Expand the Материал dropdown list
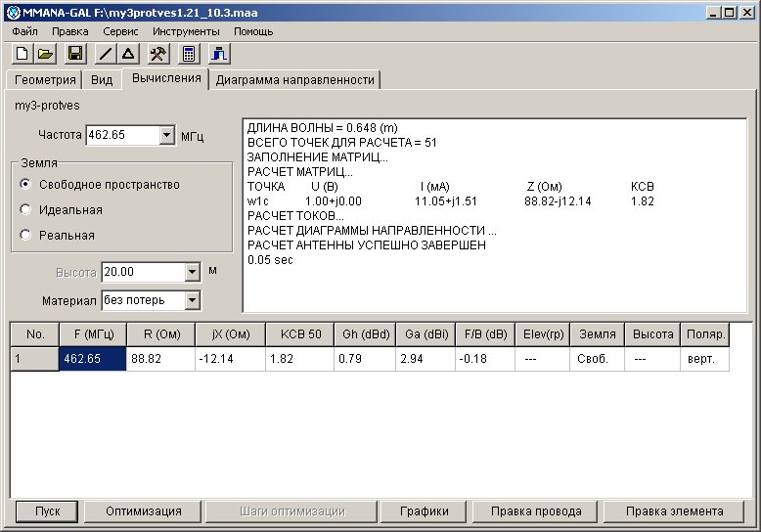Image resolution: width=761 pixels, height=532 pixels. pyautogui.click(x=192, y=300)
